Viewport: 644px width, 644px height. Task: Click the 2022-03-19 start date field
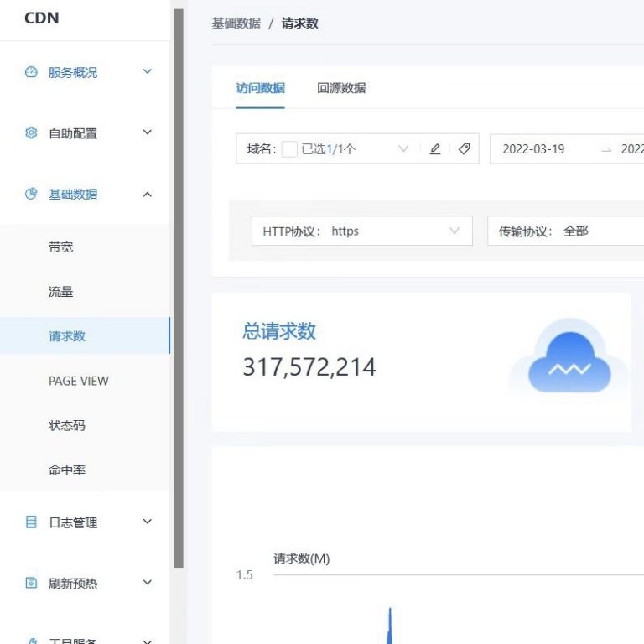[x=533, y=149]
